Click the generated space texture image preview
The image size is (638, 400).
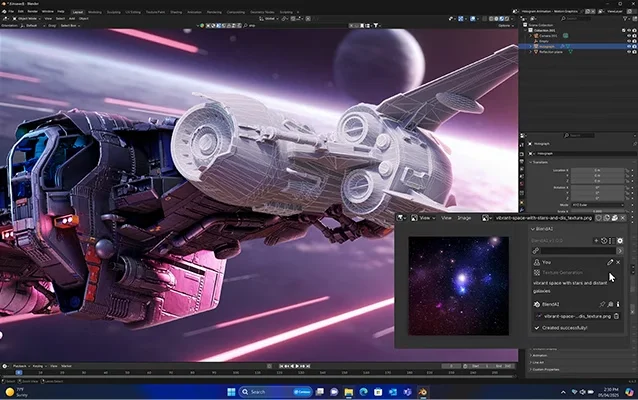459,286
